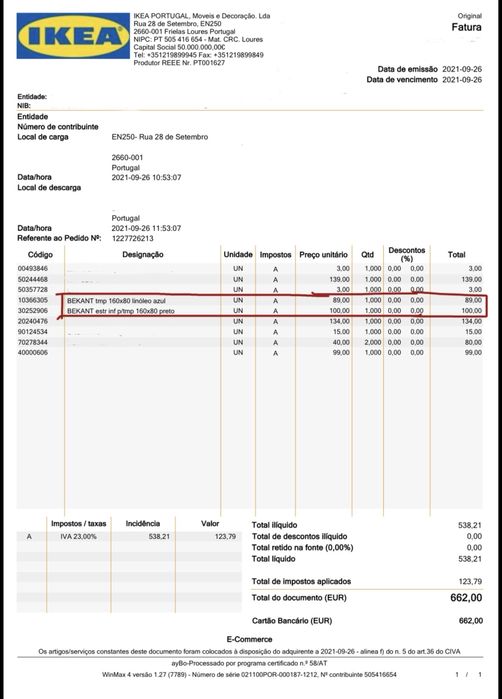
Task: Select quantity '2,000' in row 70278344
Action: click(x=373, y=342)
